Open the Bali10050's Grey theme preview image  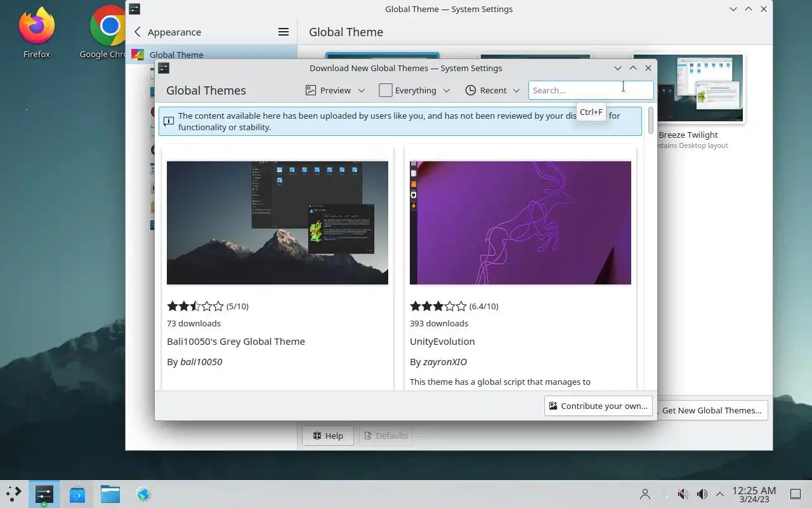pos(277,223)
